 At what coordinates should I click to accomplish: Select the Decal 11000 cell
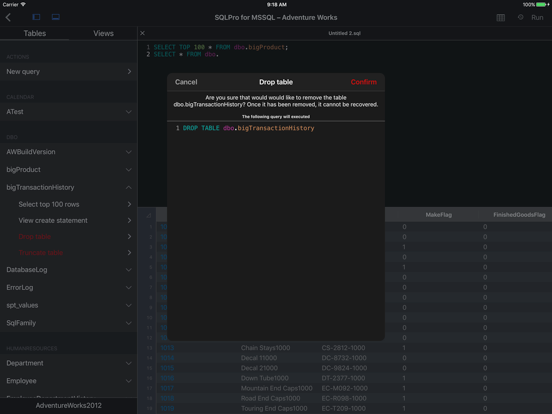(259, 358)
